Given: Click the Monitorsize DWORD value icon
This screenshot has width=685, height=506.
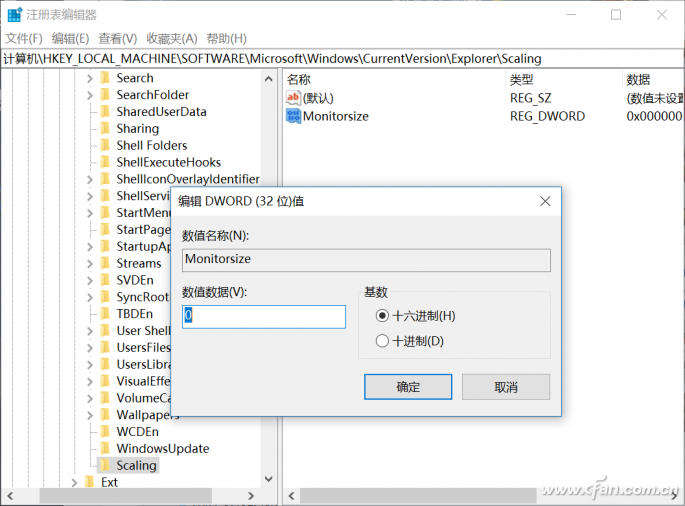Looking at the screenshot, I should [x=293, y=116].
